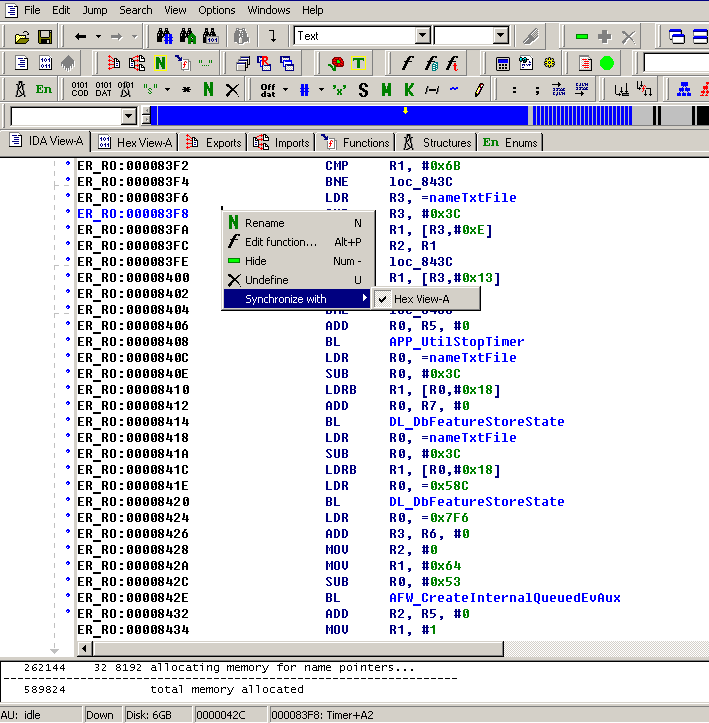Image resolution: width=709 pixels, height=723 pixels.
Task: Jump back with the left arrow
Action: [81, 36]
